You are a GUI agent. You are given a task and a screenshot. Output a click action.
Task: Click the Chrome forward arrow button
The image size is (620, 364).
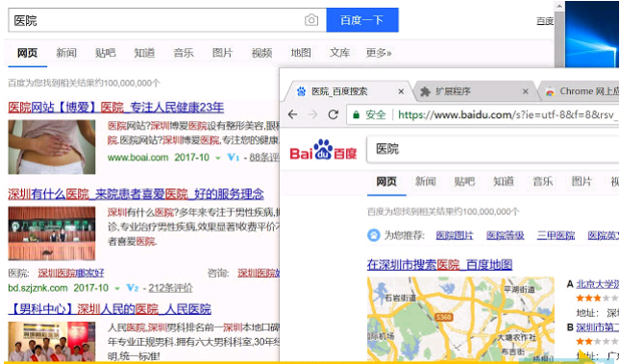click(312, 114)
